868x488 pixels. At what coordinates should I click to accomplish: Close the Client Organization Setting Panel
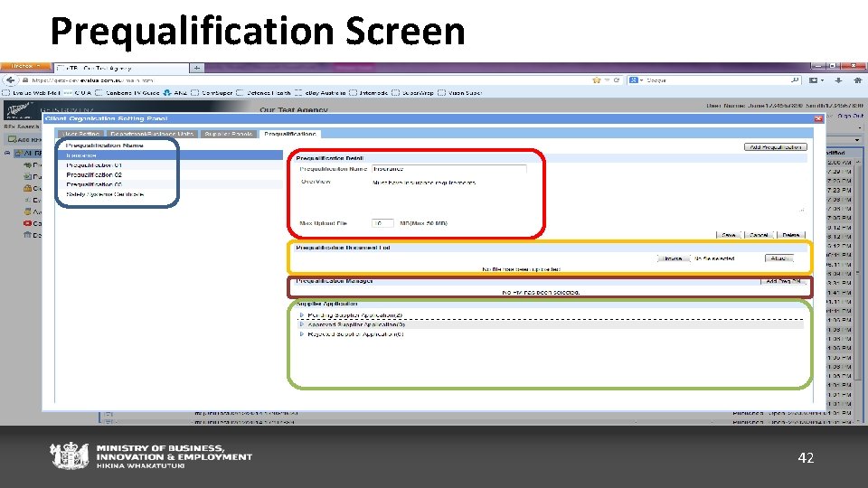(x=818, y=118)
